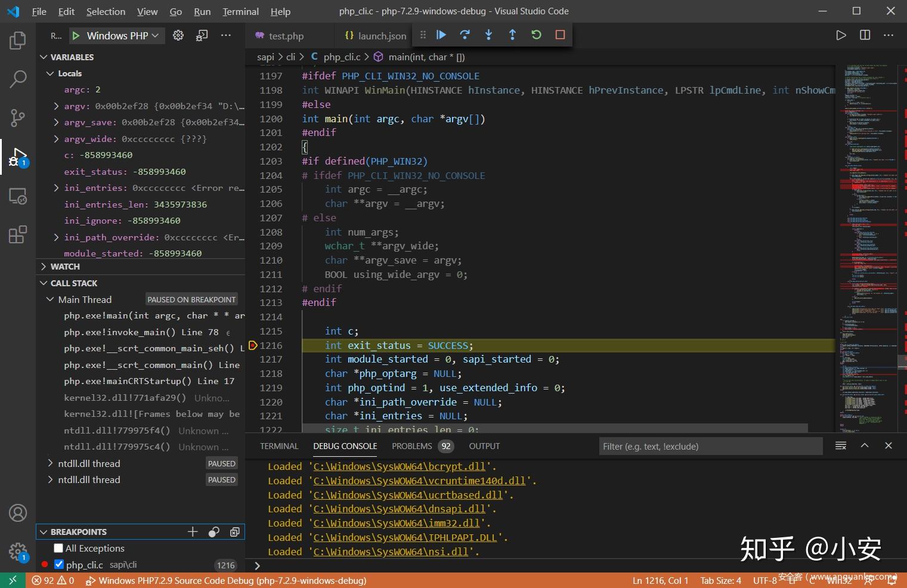Click the debug console filter field
The image size is (907, 588).
[x=710, y=446]
